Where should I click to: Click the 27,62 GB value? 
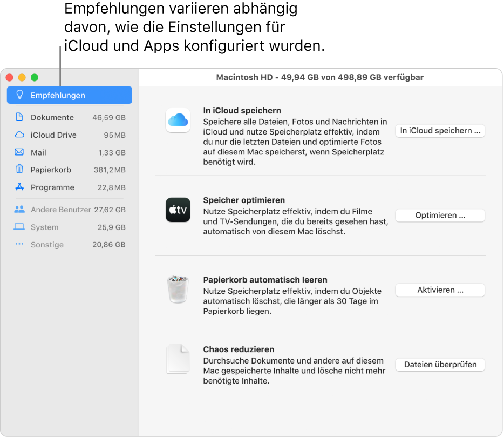(110, 210)
